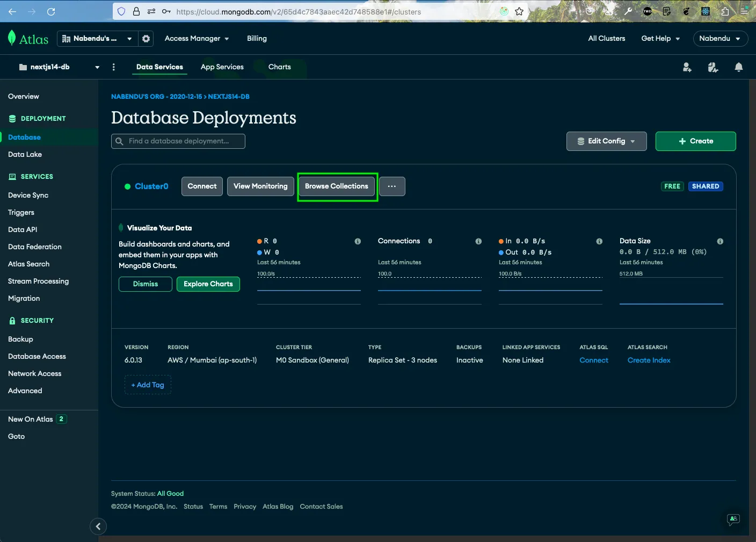Screen dimensions: 756x542
Task: Click the Browse Collections button
Action: (x=337, y=186)
